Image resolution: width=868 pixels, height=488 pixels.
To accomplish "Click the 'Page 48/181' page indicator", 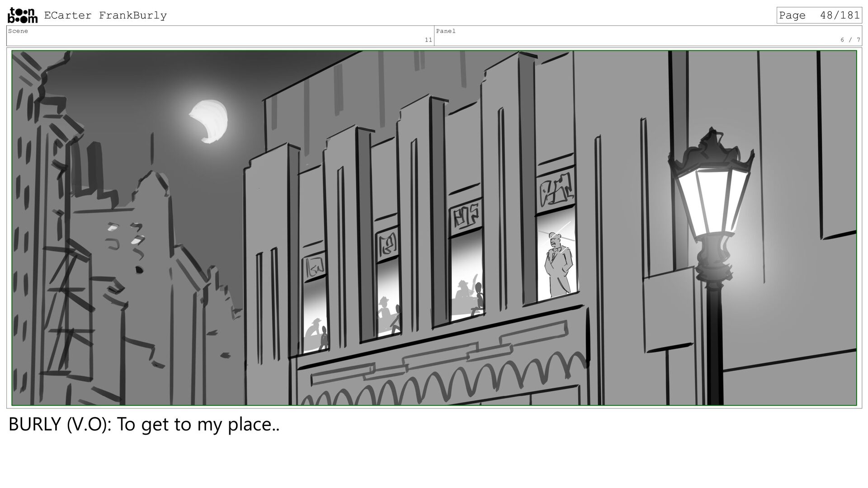I will [x=819, y=15].
